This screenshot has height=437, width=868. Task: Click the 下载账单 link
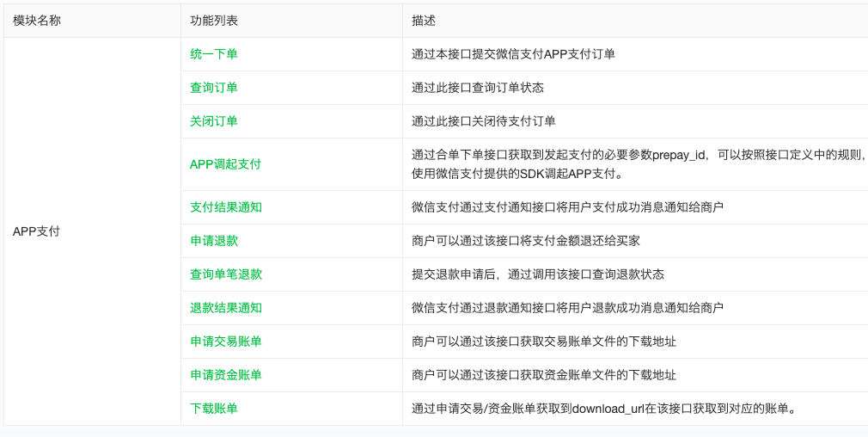(214, 409)
